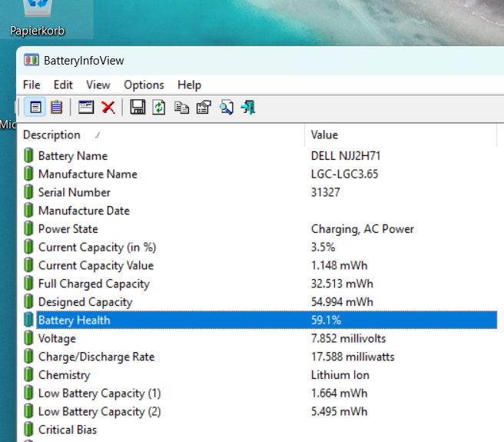Select the Show Battery Information toolbar icon
This screenshot has width=504, height=442.
pyautogui.click(x=35, y=107)
